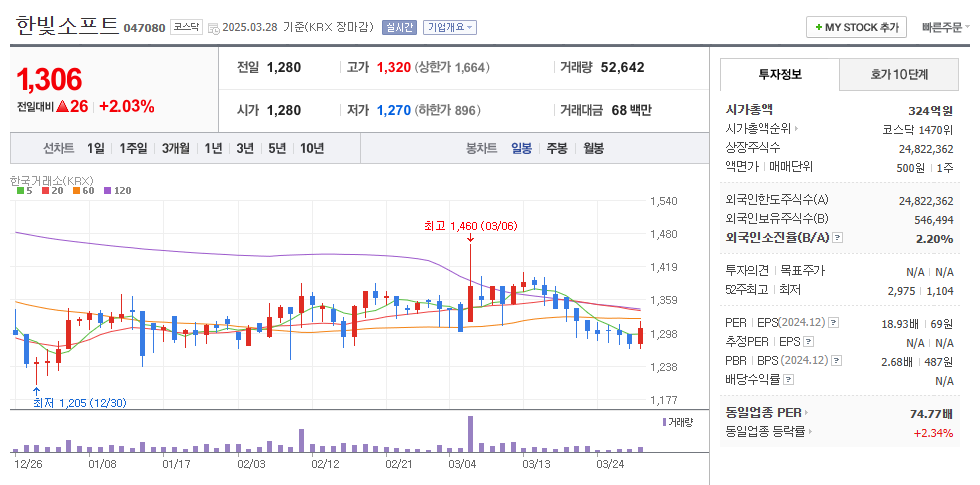This screenshot has height=485, width=980.
Task: Click the 코스닥 1470위 ranking text
Action: coord(918,130)
